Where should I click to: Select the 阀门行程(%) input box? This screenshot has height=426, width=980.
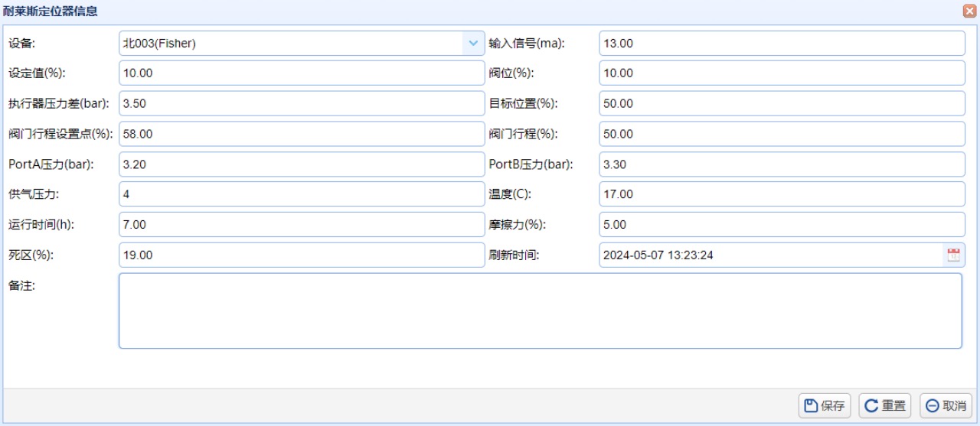(781, 134)
